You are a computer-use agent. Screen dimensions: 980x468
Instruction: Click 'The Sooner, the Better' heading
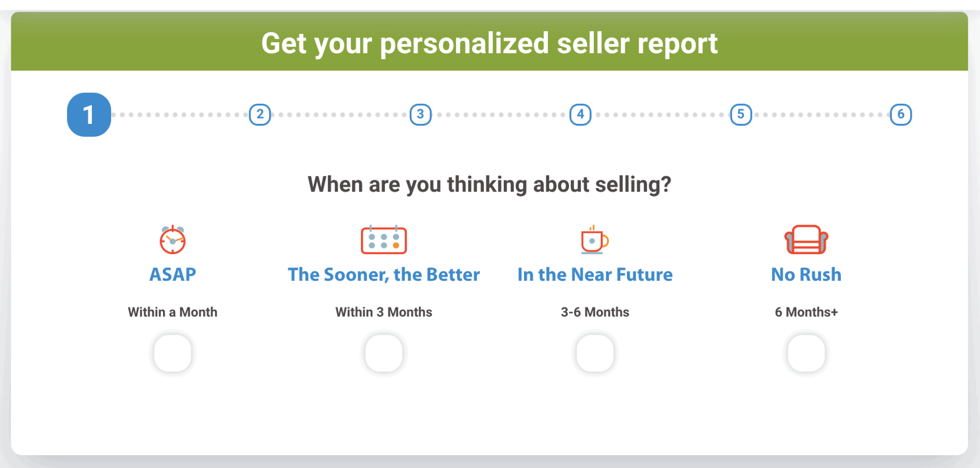[x=384, y=274]
